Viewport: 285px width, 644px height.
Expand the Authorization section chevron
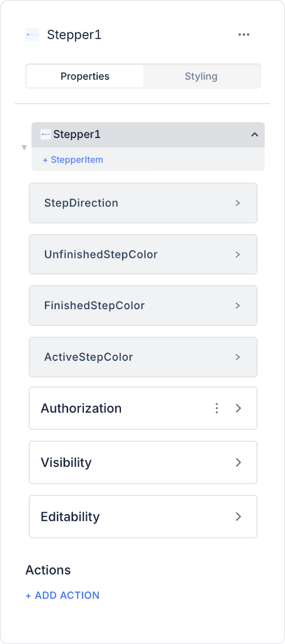238,408
